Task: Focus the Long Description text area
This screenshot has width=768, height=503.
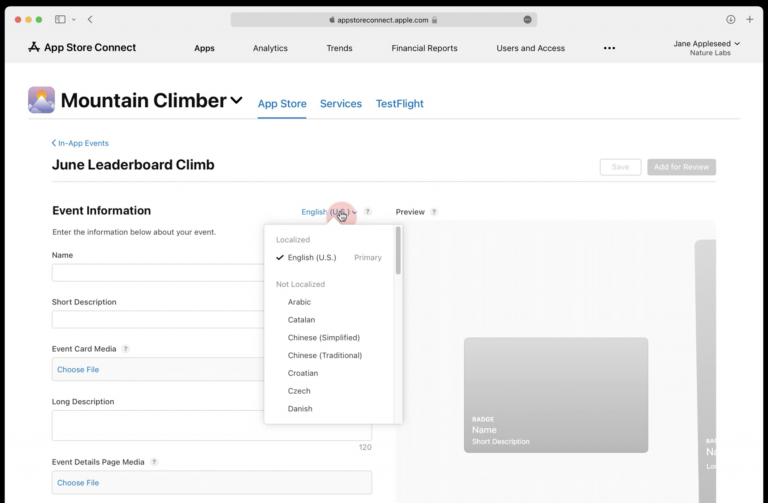Action: 212,425
